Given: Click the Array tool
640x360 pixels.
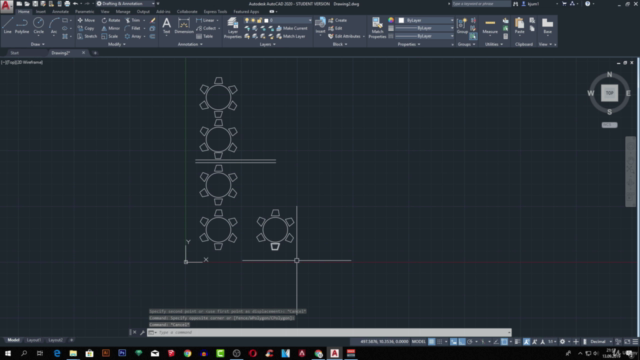Looking at the screenshot, I should [133, 36].
